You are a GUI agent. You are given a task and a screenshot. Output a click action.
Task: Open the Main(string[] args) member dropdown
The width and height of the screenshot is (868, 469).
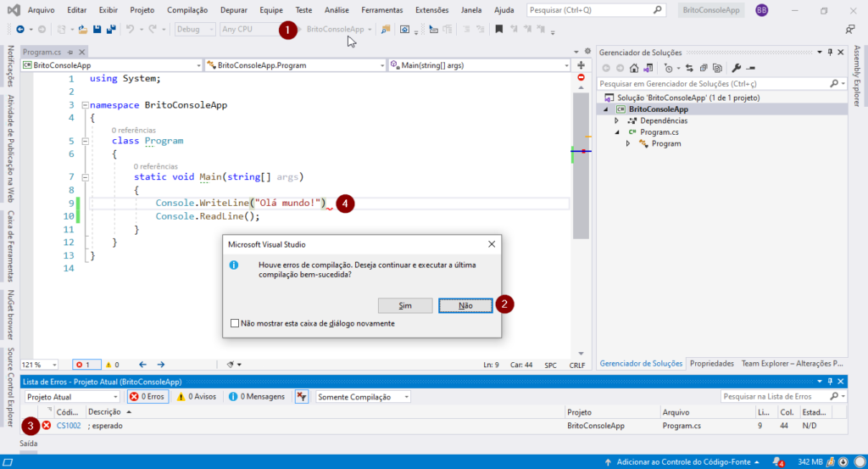pyautogui.click(x=480, y=65)
